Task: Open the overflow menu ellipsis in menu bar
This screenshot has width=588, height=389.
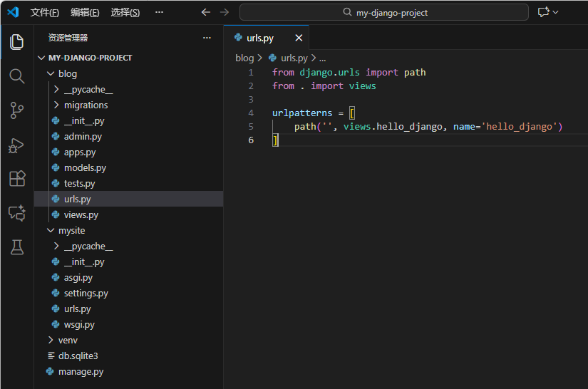Action: (159, 12)
